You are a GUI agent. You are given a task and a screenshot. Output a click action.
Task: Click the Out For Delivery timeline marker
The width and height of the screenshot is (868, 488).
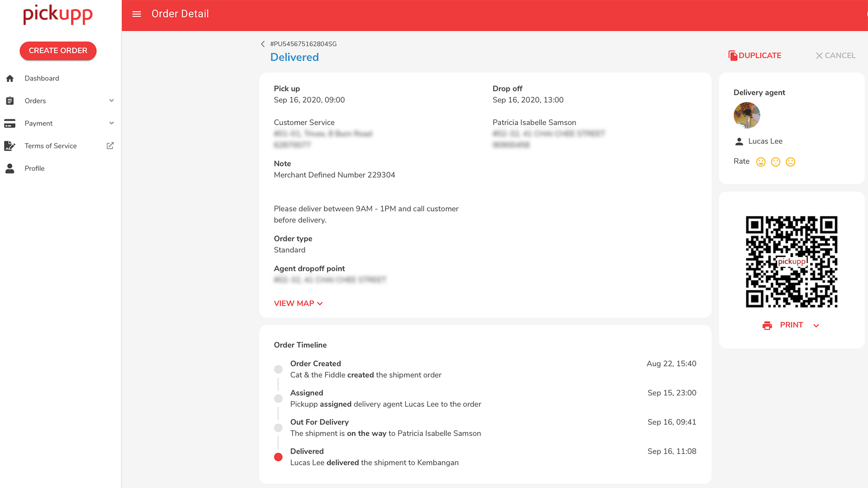(x=278, y=427)
